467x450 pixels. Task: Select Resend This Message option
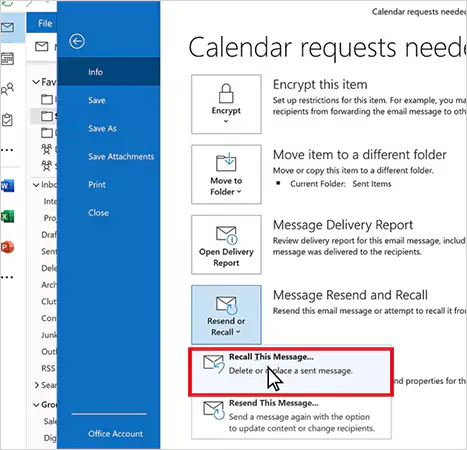click(291, 417)
